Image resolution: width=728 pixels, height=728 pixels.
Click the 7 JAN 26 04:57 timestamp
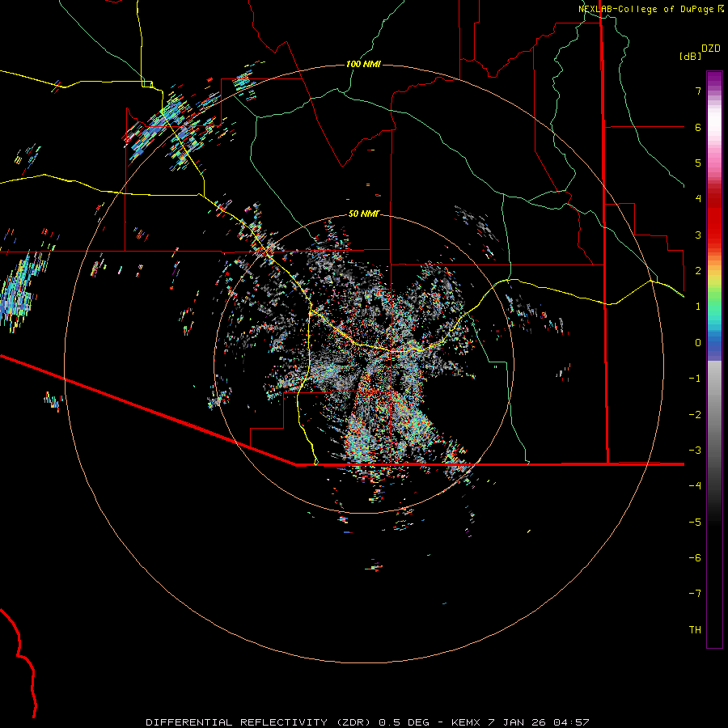(x=539, y=722)
